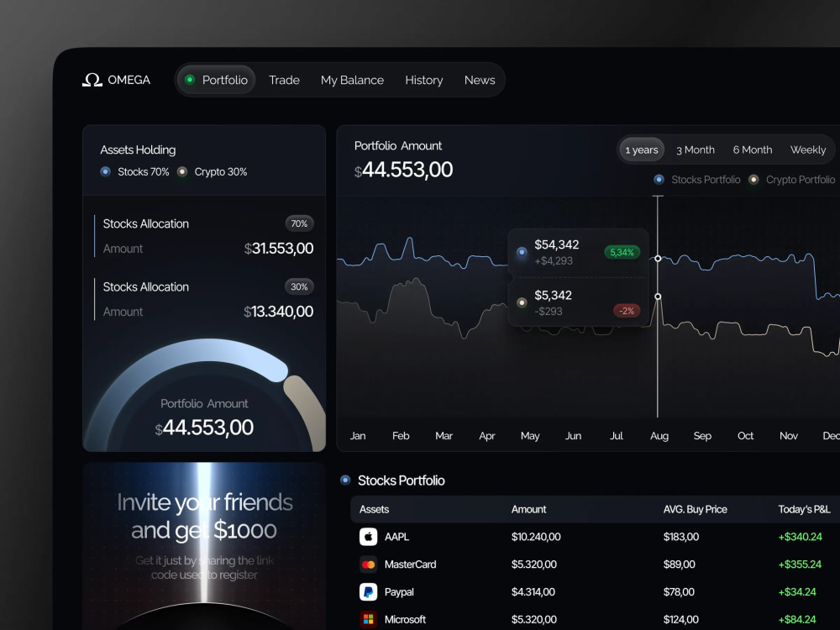This screenshot has height=630, width=840.
Task: Click the Stocks 70% legend dot
Action: (106, 171)
